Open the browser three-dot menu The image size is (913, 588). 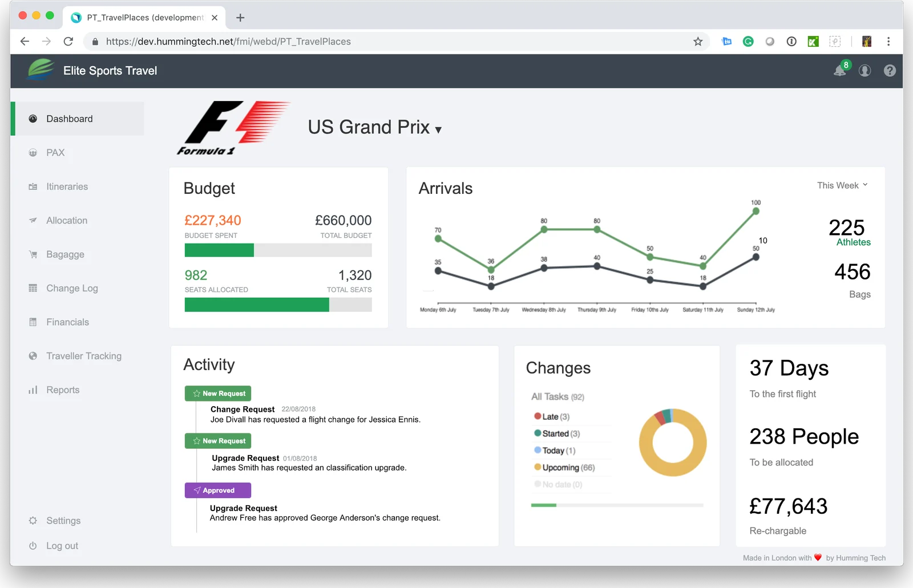click(x=888, y=42)
